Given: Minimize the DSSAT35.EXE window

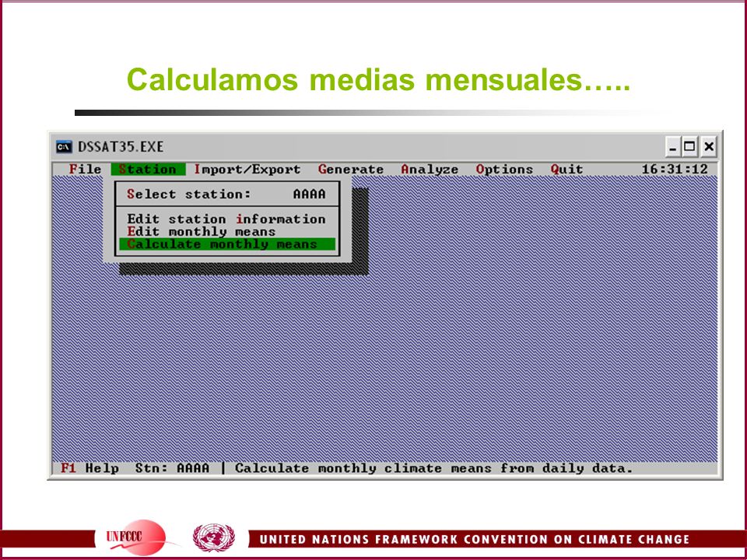Looking at the screenshot, I should (x=672, y=147).
